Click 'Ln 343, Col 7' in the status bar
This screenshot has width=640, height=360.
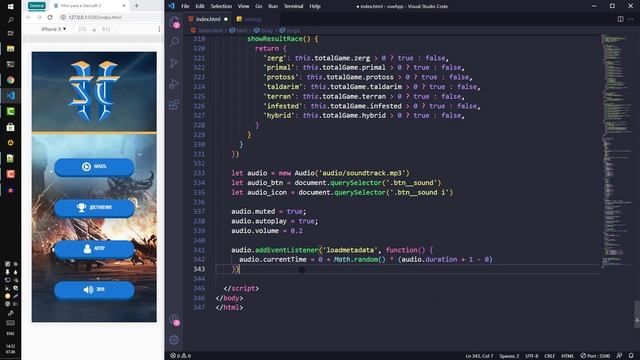pos(479,356)
